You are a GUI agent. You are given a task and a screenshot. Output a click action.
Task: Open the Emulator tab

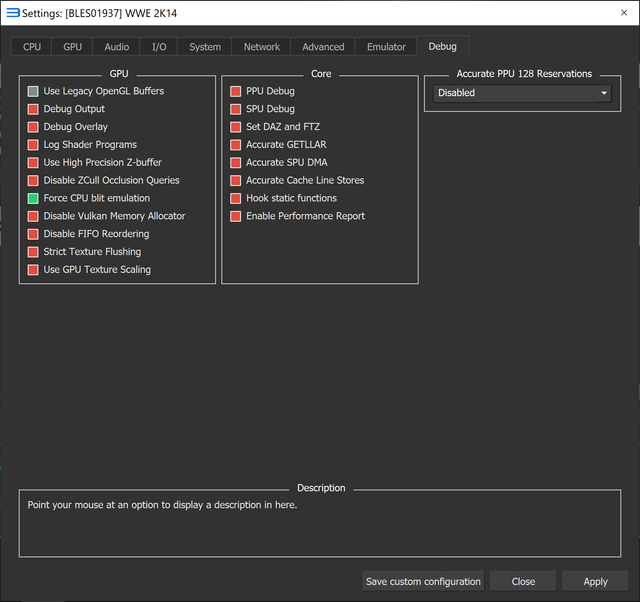[x=386, y=47]
